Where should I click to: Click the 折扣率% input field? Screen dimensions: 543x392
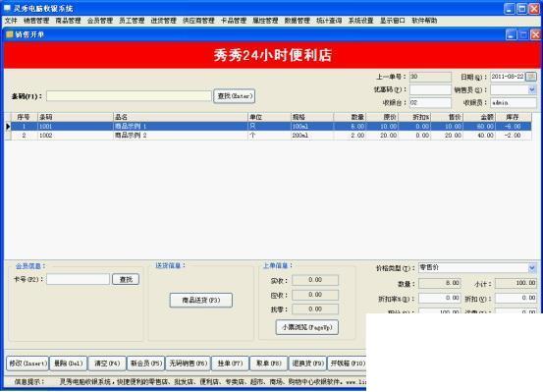pyautogui.click(x=440, y=298)
